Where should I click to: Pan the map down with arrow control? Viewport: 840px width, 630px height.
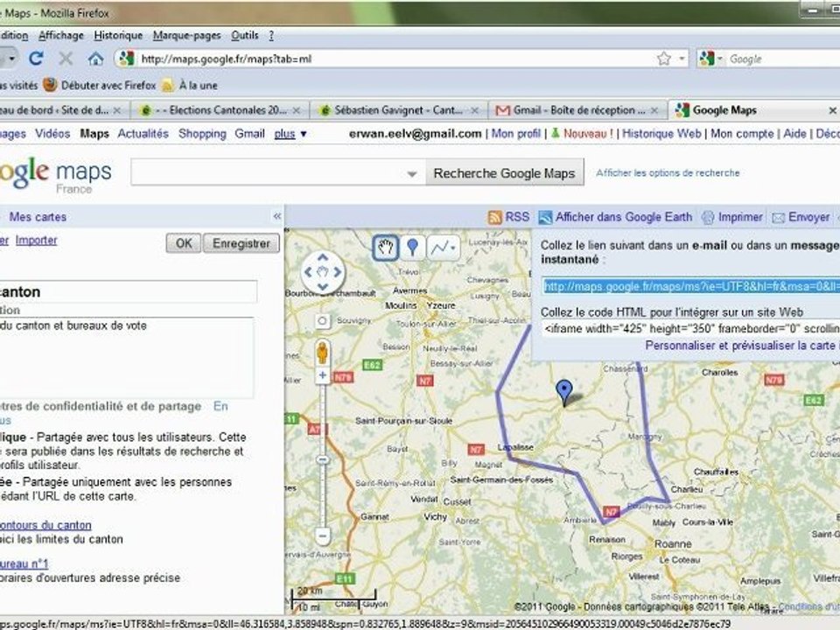coord(323,287)
